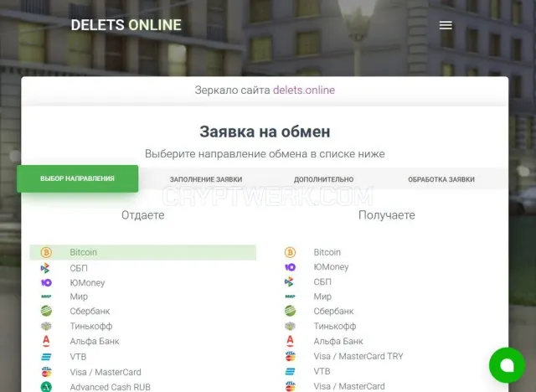Screen dimensions: 536x392
Task: Click the Visa / MasterCard TRY icon
Action: click(290, 356)
